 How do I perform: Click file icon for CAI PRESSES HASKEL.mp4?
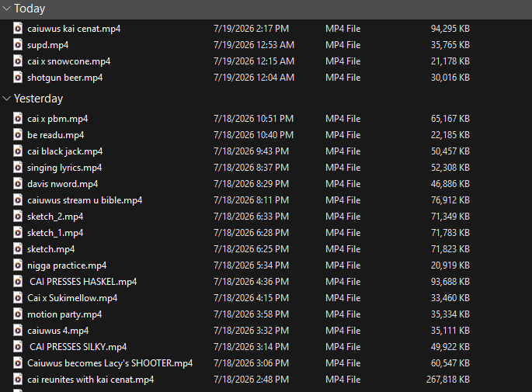point(18,282)
